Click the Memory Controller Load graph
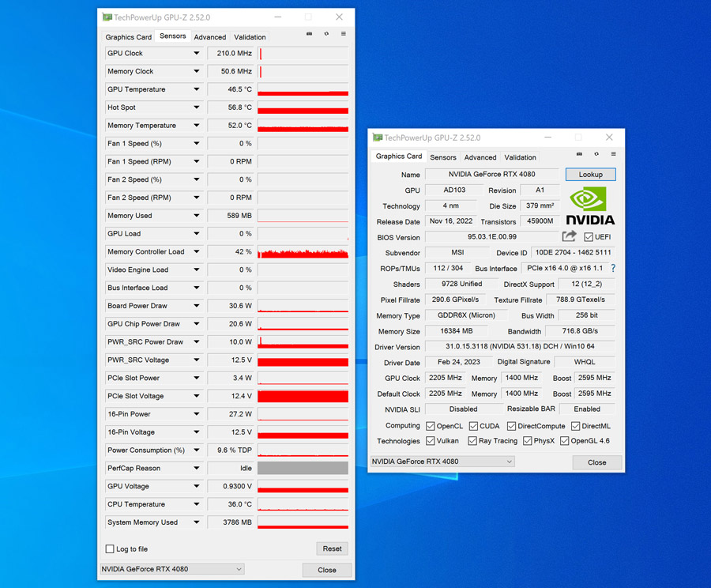711x588 pixels. pos(303,252)
